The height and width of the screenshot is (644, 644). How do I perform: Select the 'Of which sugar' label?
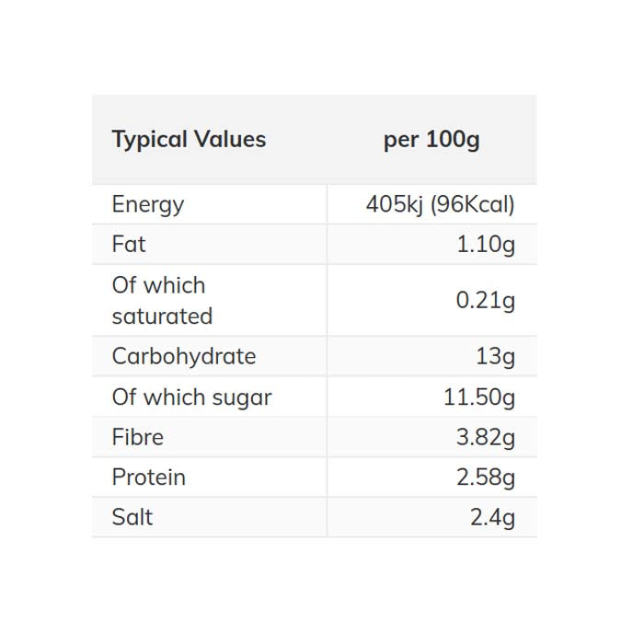pyautogui.click(x=191, y=397)
